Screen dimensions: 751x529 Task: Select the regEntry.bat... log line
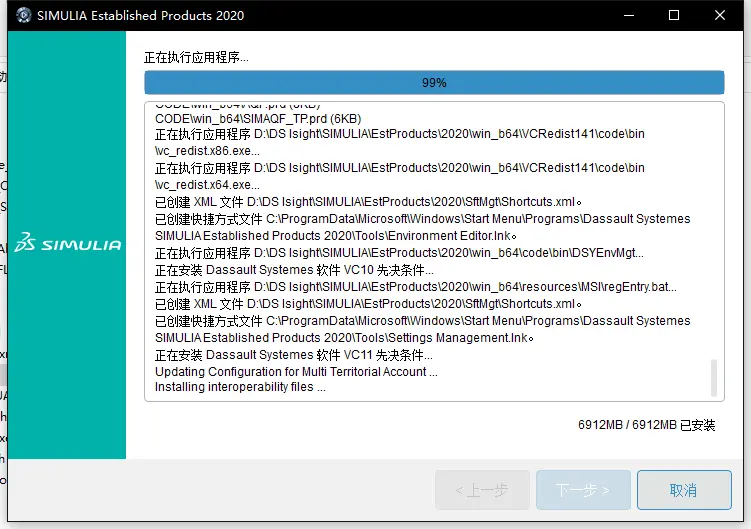click(416, 287)
